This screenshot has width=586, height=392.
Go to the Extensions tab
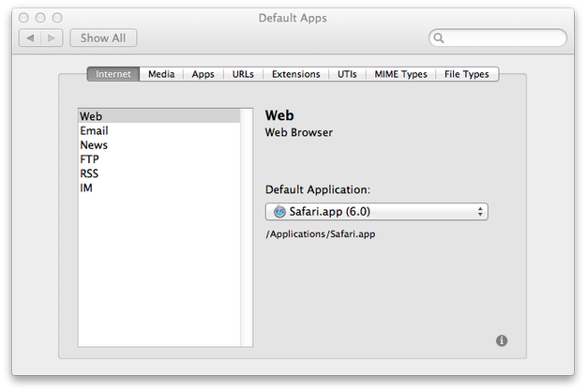coord(296,74)
